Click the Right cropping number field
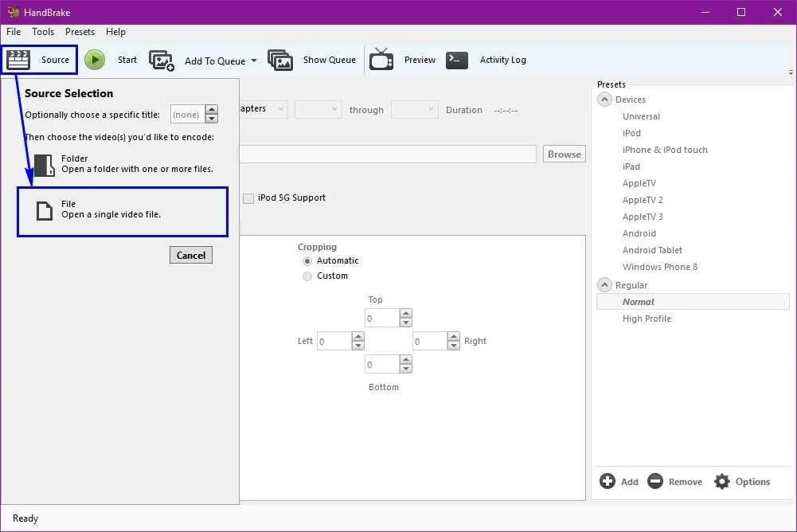 tap(430, 341)
